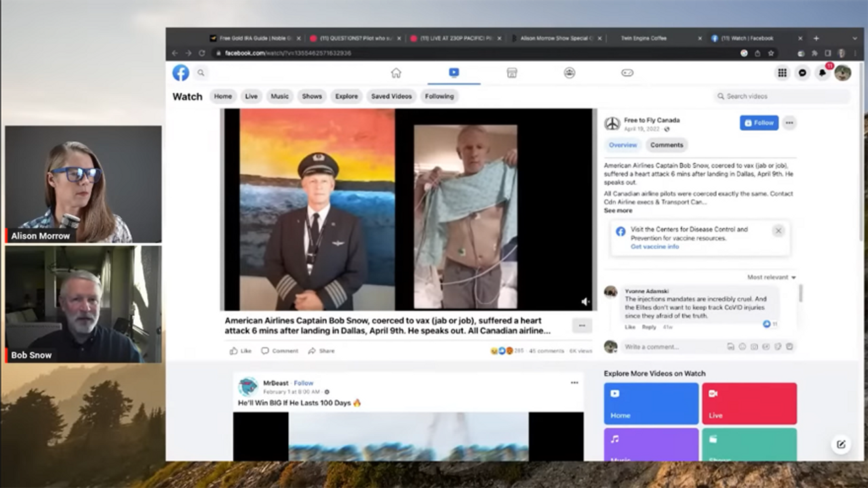This screenshot has width=868, height=488.
Task: Unmute the video with speaker icon
Action: (585, 302)
